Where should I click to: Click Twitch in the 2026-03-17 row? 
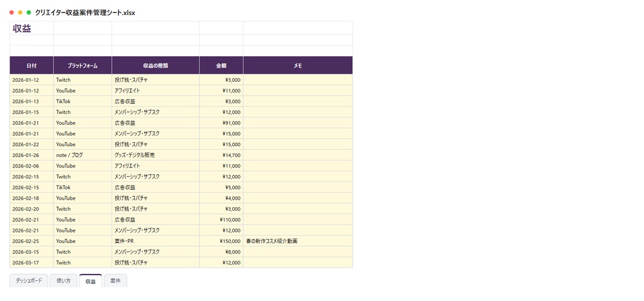click(x=82, y=263)
